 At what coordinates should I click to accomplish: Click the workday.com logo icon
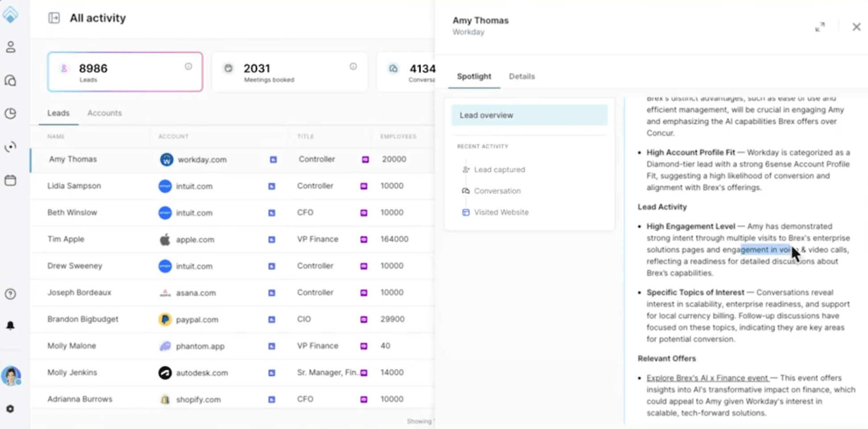coord(166,160)
